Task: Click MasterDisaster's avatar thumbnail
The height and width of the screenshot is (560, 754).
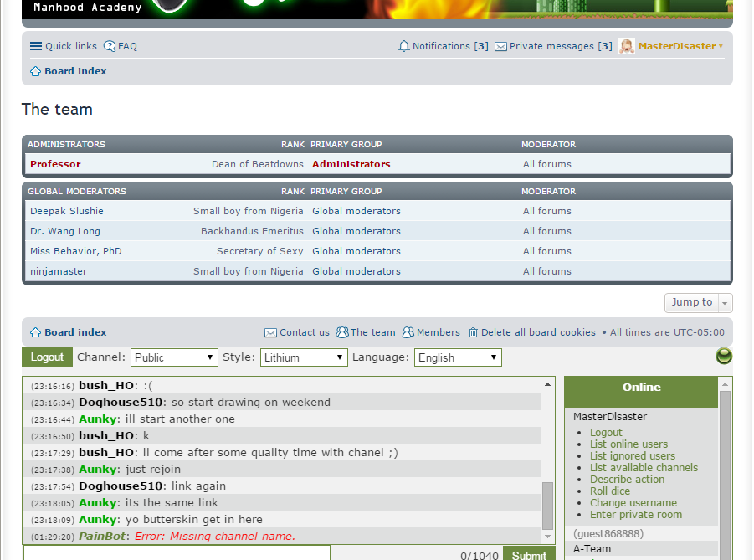Action: [627, 46]
